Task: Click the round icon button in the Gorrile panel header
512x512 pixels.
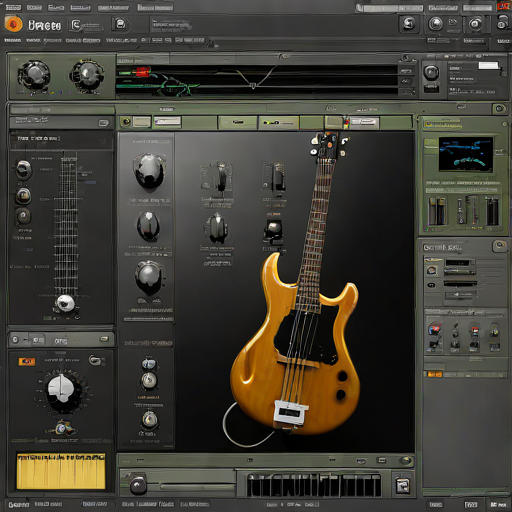Action: [x=499, y=246]
